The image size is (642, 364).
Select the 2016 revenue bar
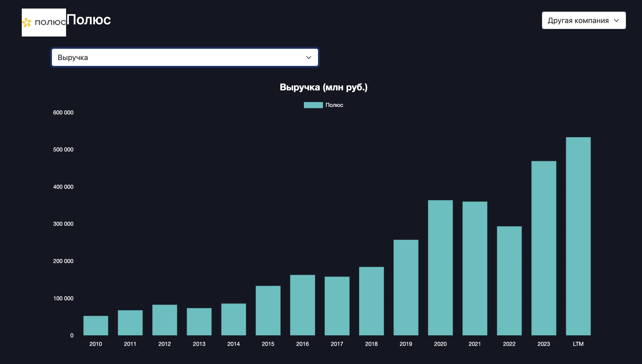point(302,305)
